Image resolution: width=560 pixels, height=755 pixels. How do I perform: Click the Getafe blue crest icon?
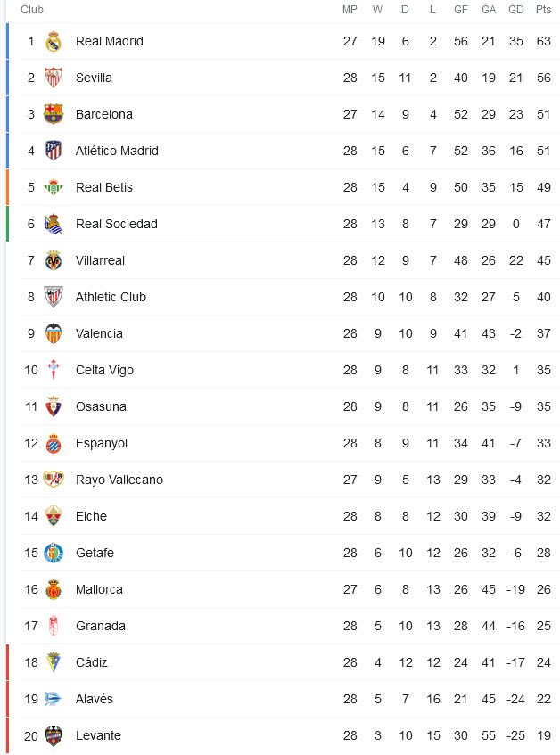click(x=54, y=553)
